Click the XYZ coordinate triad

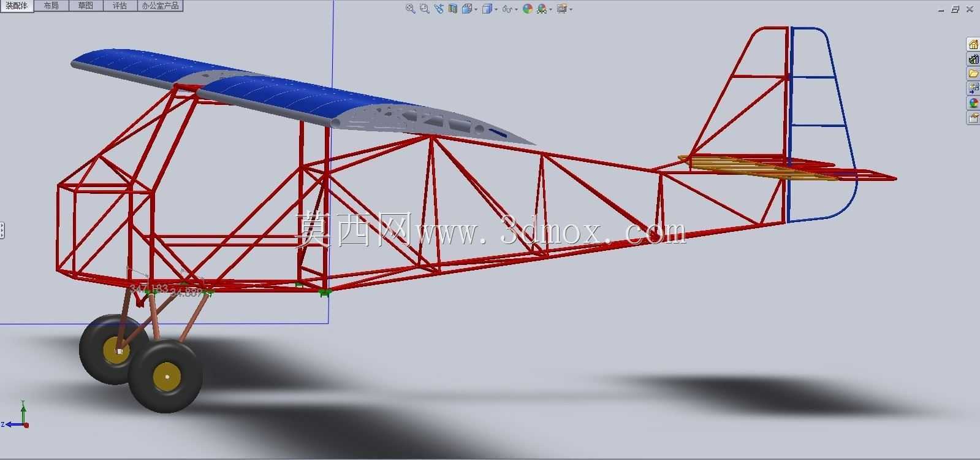[16, 415]
